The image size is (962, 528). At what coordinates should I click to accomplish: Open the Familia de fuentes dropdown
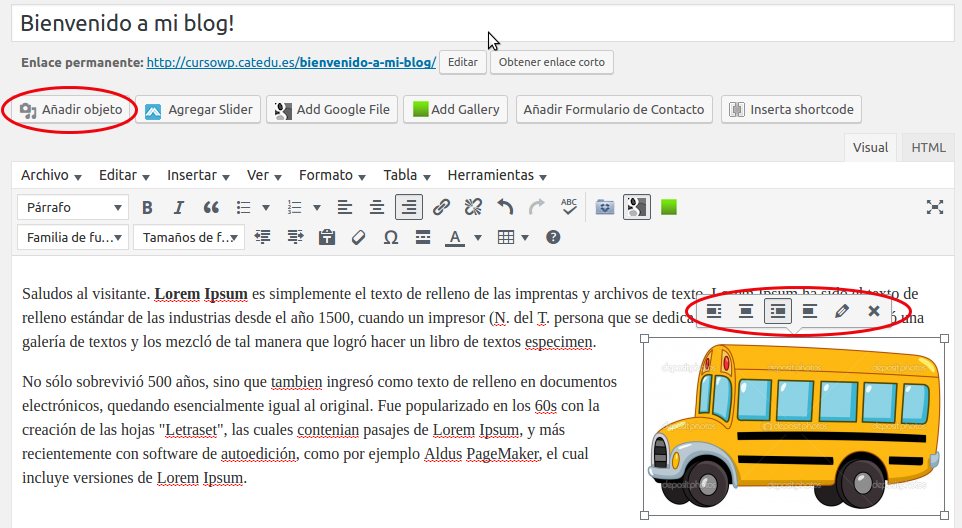click(72, 237)
